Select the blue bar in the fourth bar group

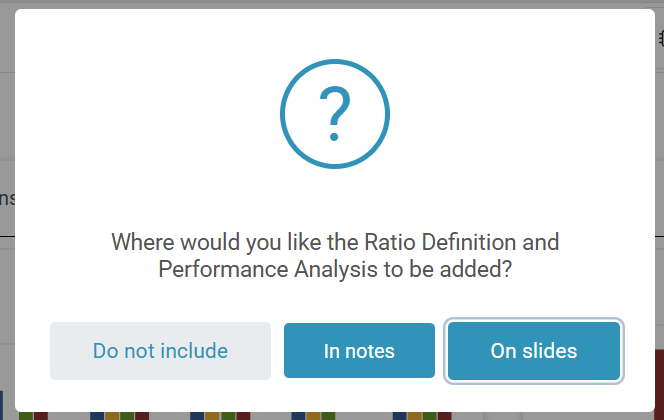[298, 416]
